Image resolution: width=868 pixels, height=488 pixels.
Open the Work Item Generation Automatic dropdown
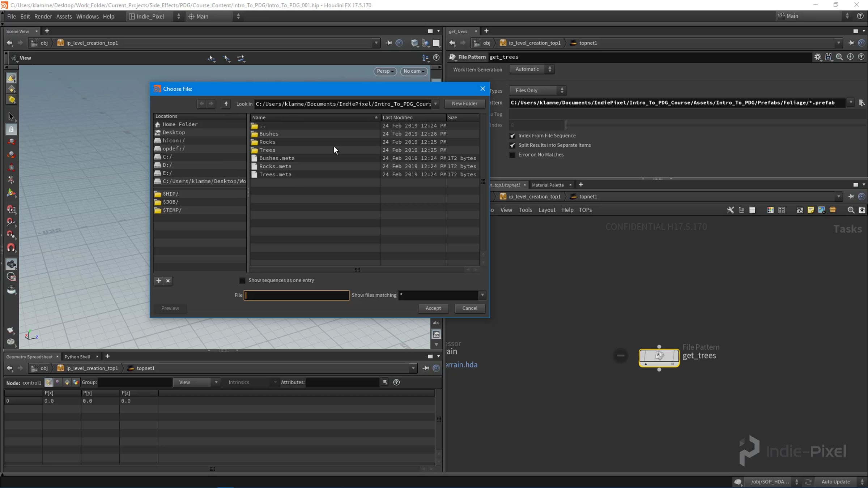532,69
